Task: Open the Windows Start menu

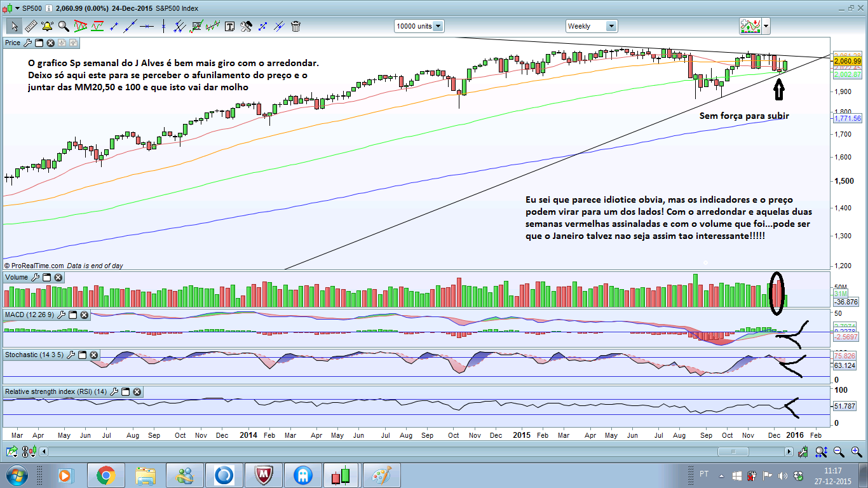Action: pyautogui.click(x=16, y=475)
